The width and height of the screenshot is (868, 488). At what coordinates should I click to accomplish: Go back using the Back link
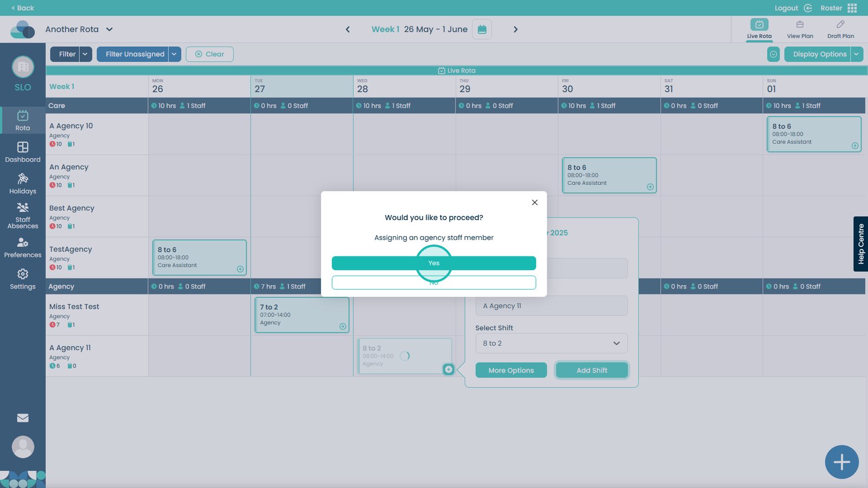click(23, 8)
